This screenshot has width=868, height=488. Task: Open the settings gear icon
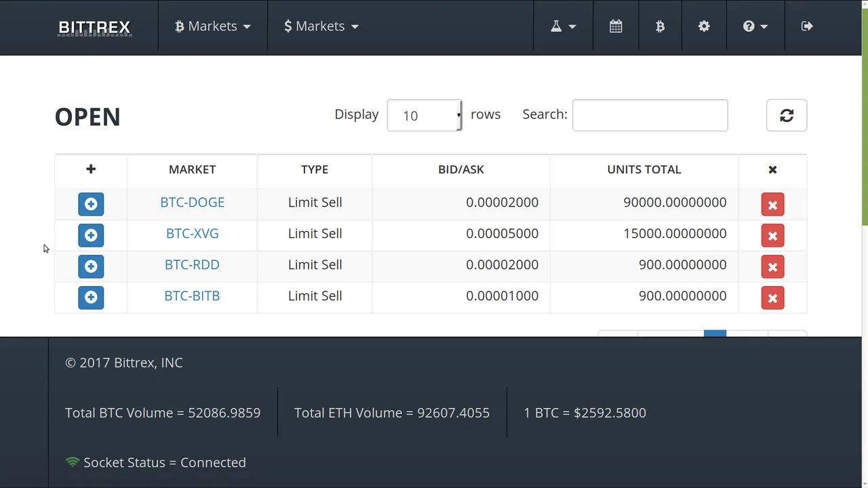pyautogui.click(x=704, y=26)
